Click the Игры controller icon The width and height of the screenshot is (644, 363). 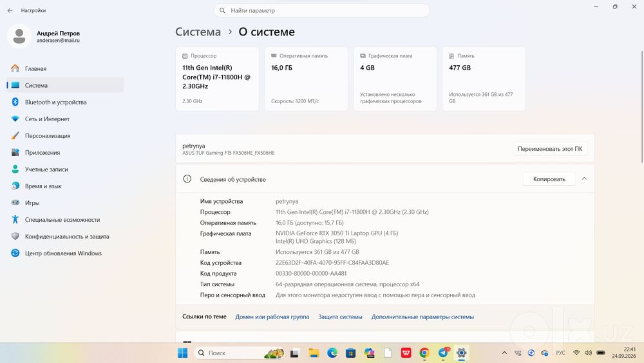click(x=15, y=202)
